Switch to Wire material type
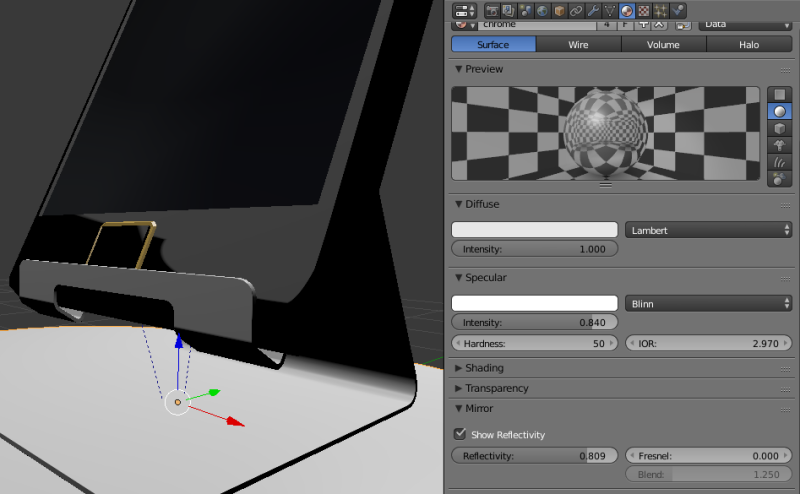This screenshot has width=800, height=494. [578, 44]
